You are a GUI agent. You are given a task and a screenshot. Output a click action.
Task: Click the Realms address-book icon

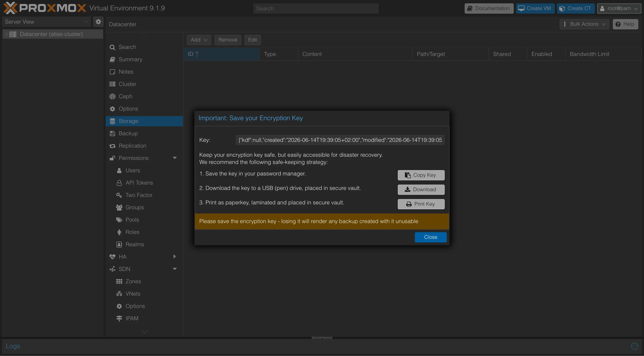click(119, 244)
